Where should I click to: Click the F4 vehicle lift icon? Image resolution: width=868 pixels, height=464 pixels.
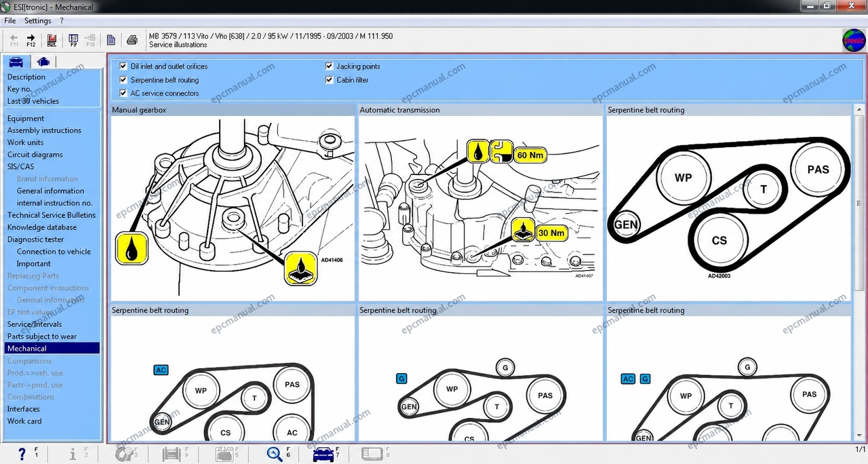click(172, 455)
